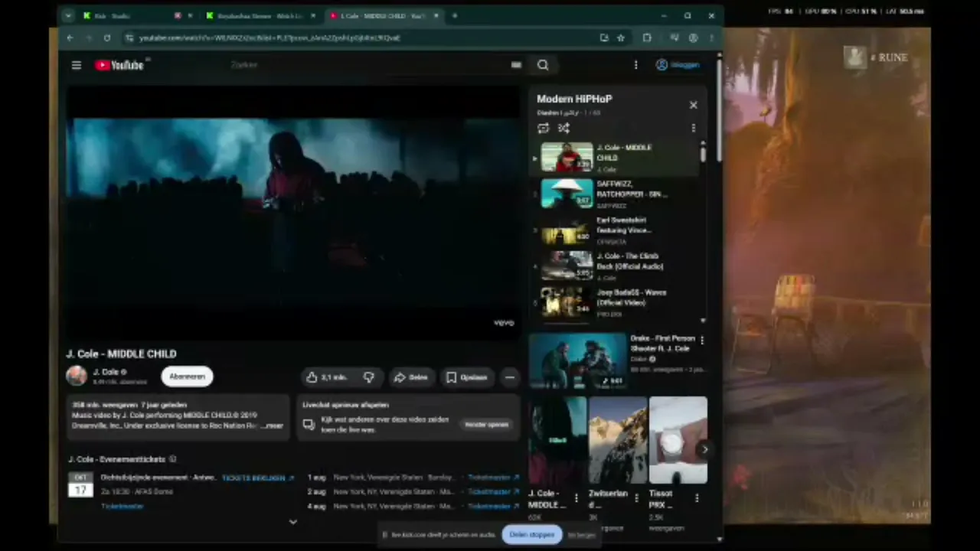Play J. Cole - The Climb Back playlist item

point(614,266)
